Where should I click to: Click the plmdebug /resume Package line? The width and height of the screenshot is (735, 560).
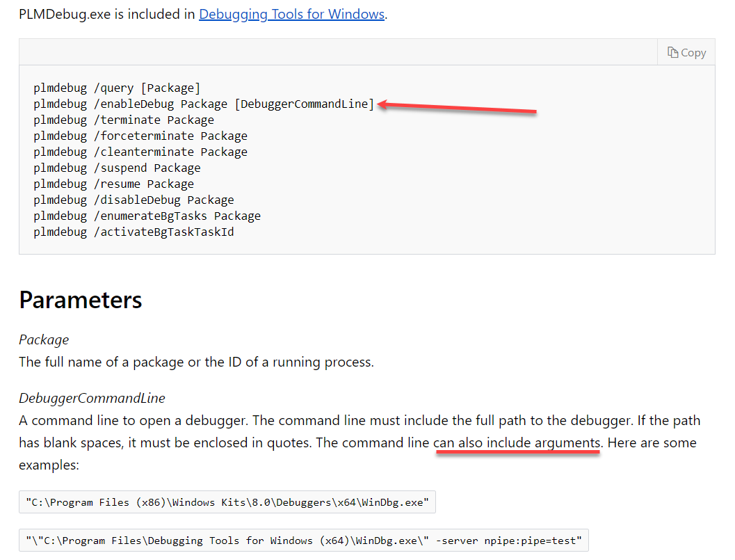pos(114,184)
